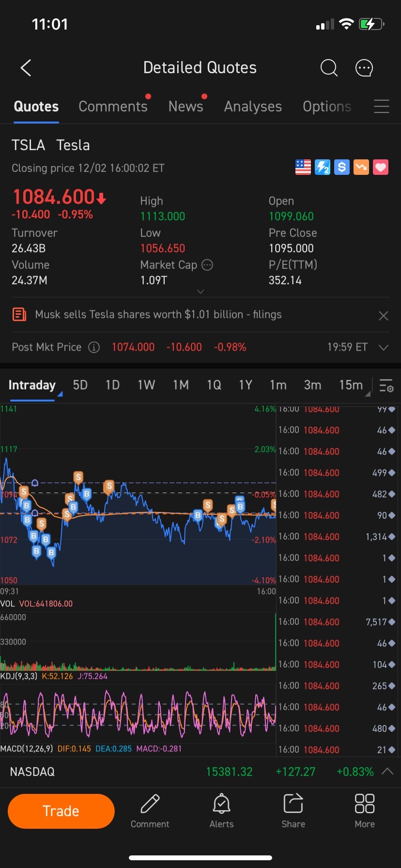
Task: Tap the orange chart trend badge
Action: 361,167
